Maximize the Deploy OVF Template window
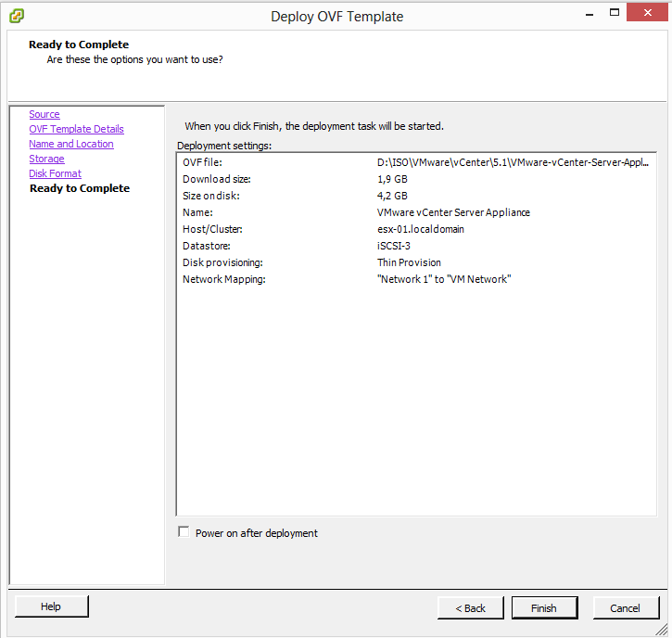The image size is (672, 638). coord(615,13)
